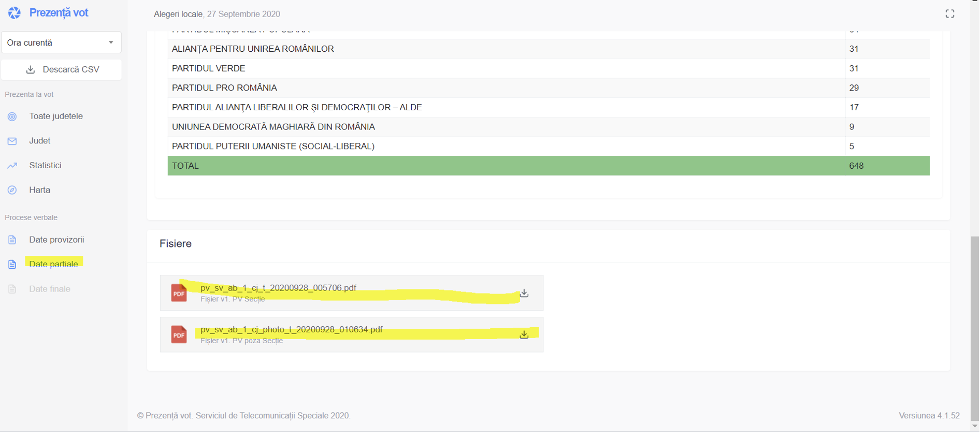Screen dimensions: 980x438
Task: Click the Harta compass icon
Action: 12,190
